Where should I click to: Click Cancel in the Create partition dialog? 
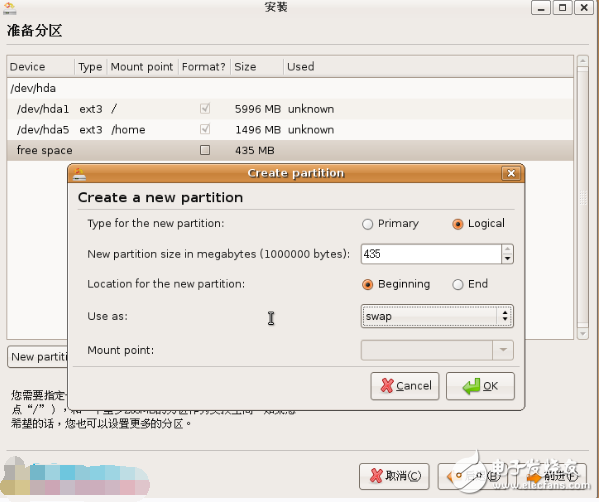point(405,386)
